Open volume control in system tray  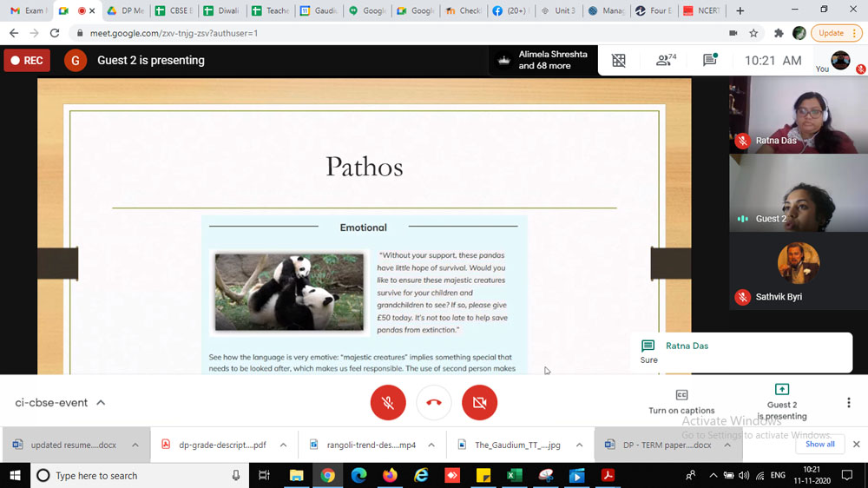point(744,475)
